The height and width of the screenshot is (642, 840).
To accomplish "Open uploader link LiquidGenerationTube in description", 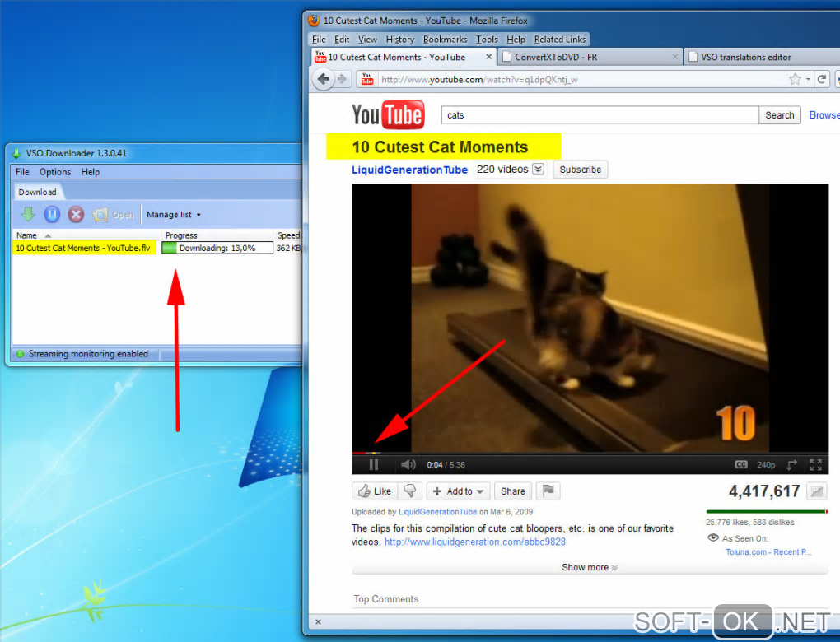I will [437, 512].
